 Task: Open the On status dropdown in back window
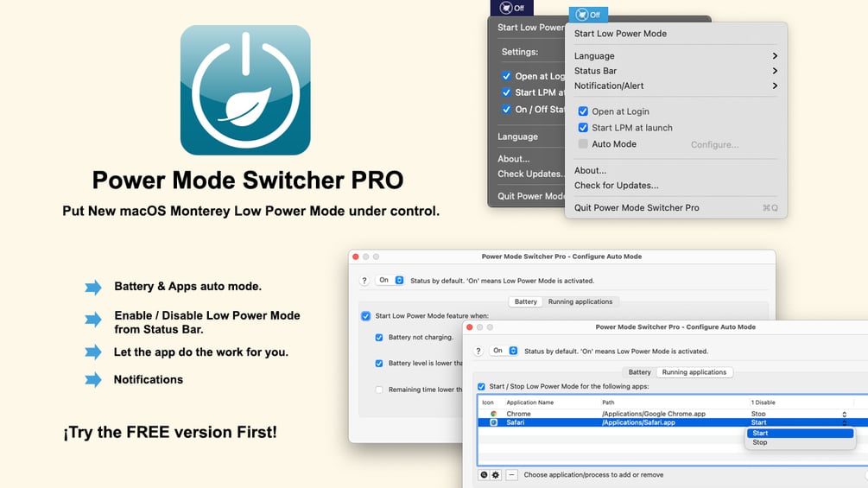pyautogui.click(x=390, y=281)
